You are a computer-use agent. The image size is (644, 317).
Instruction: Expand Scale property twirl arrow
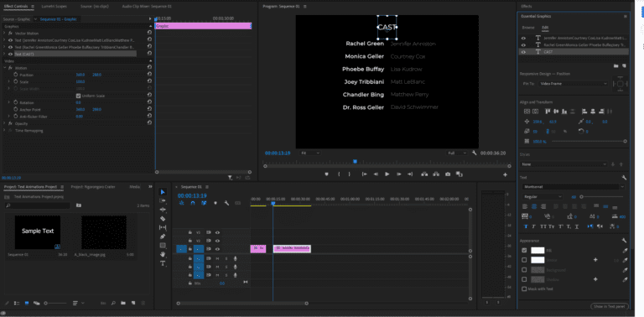pos(9,81)
